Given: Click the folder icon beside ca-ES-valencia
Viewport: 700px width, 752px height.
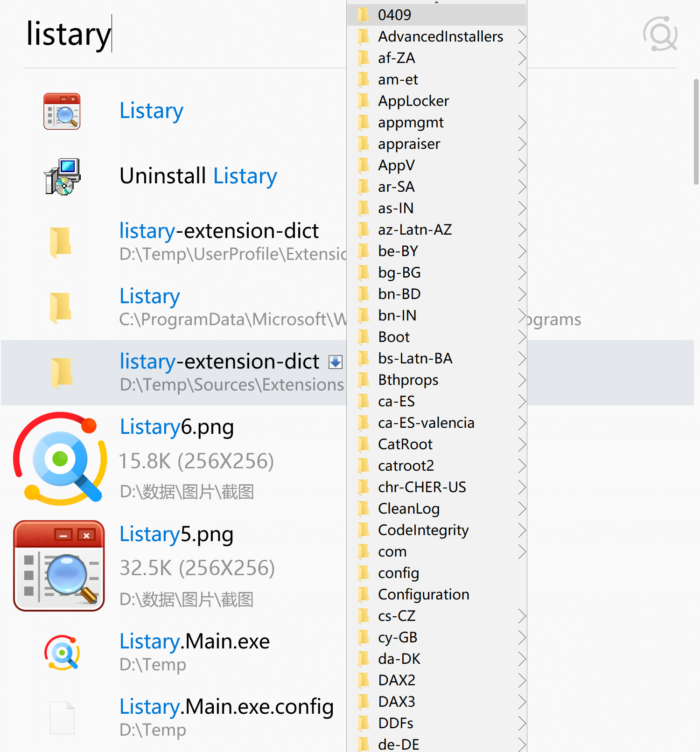Looking at the screenshot, I should pyautogui.click(x=364, y=423).
